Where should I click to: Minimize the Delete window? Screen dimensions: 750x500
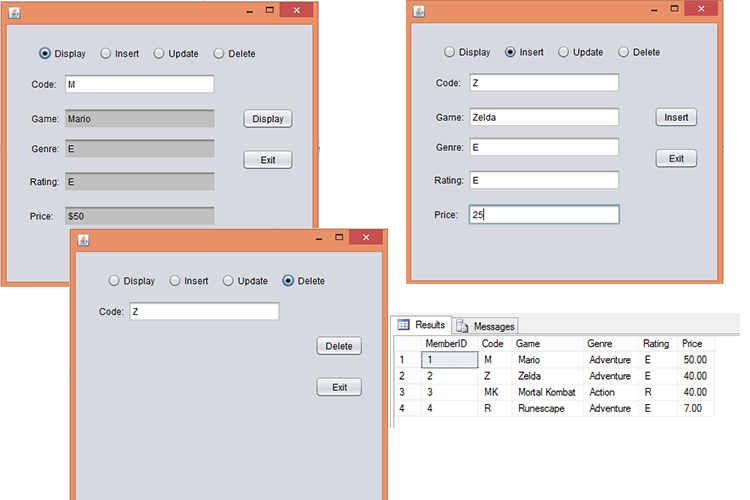pyautogui.click(x=319, y=238)
